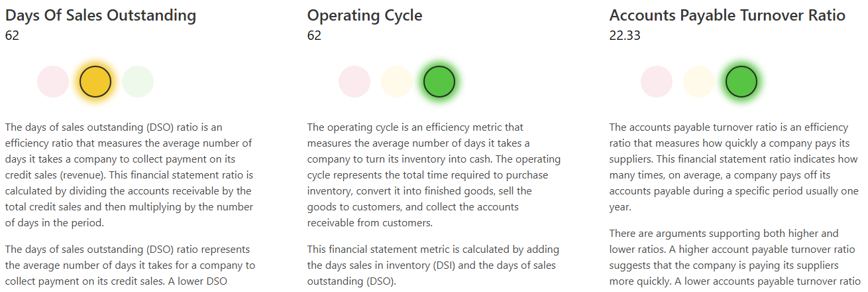The image size is (868, 292).
Task: Click the faded yellow light under Operating Cycle
Action: [397, 82]
